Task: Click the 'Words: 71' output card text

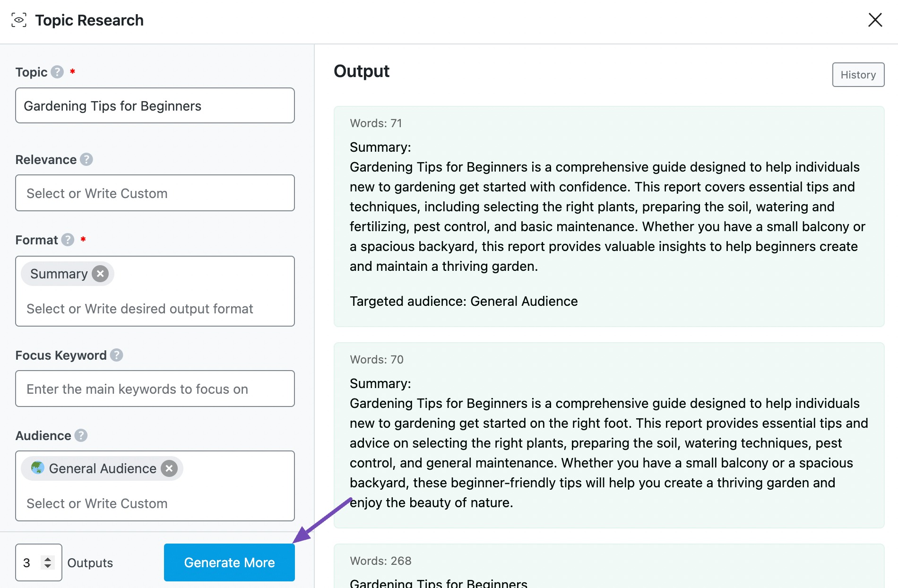Action: [x=376, y=123]
